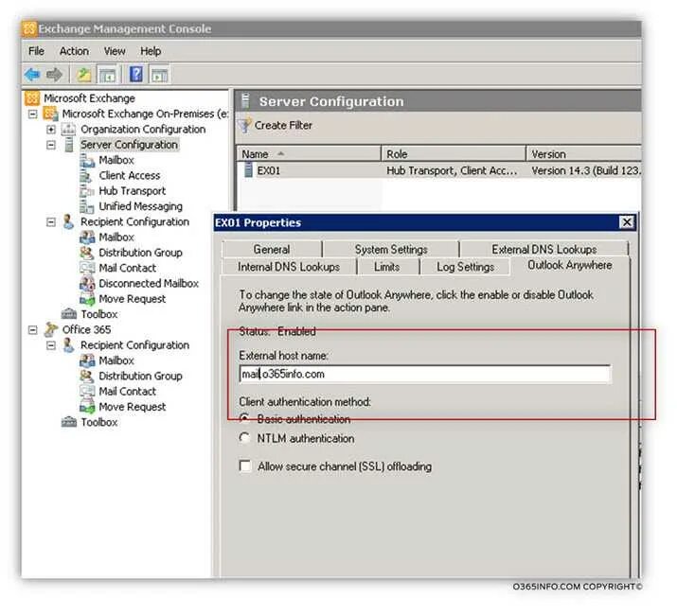Open the File menu

36,51
